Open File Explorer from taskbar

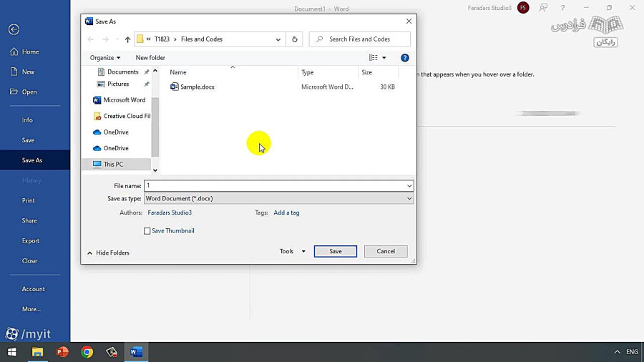pos(37,352)
